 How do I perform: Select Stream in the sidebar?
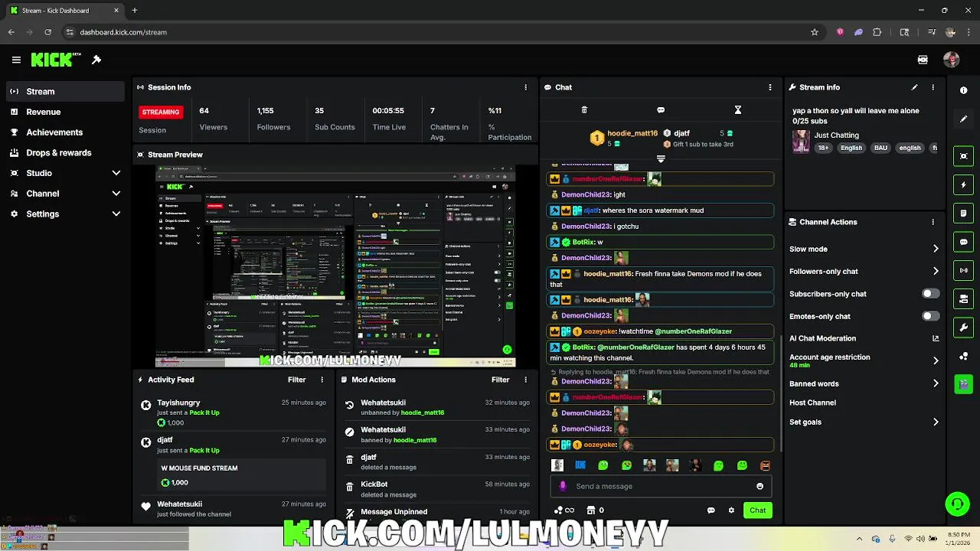coord(65,91)
